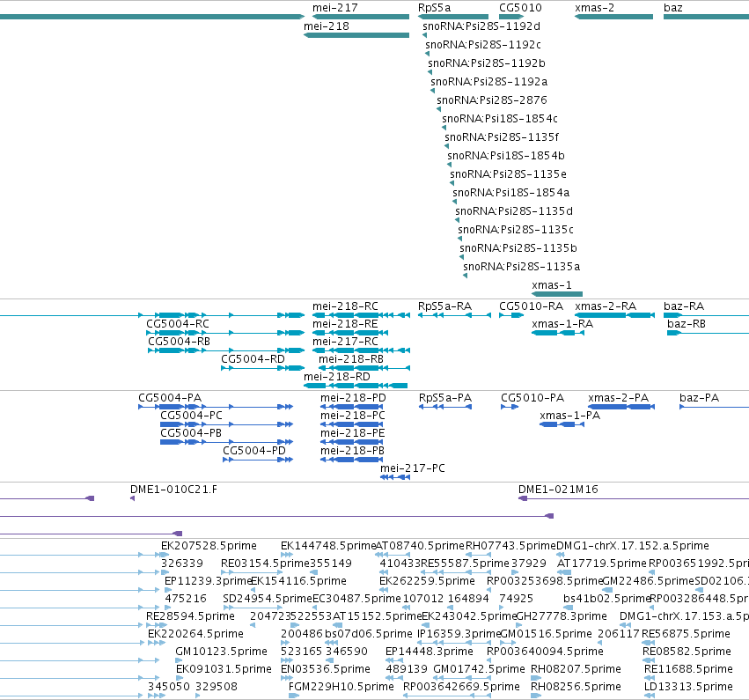The image size is (749, 700).
Task: Select the baz-RB transcript label
Action: click(687, 324)
